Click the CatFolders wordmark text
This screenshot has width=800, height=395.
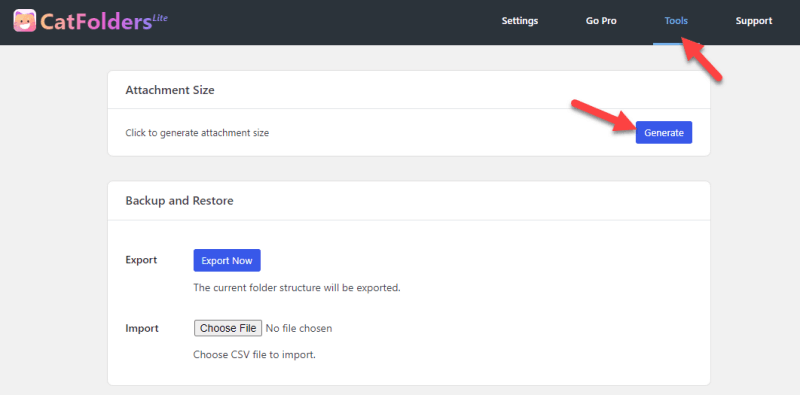click(x=96, y=21)
